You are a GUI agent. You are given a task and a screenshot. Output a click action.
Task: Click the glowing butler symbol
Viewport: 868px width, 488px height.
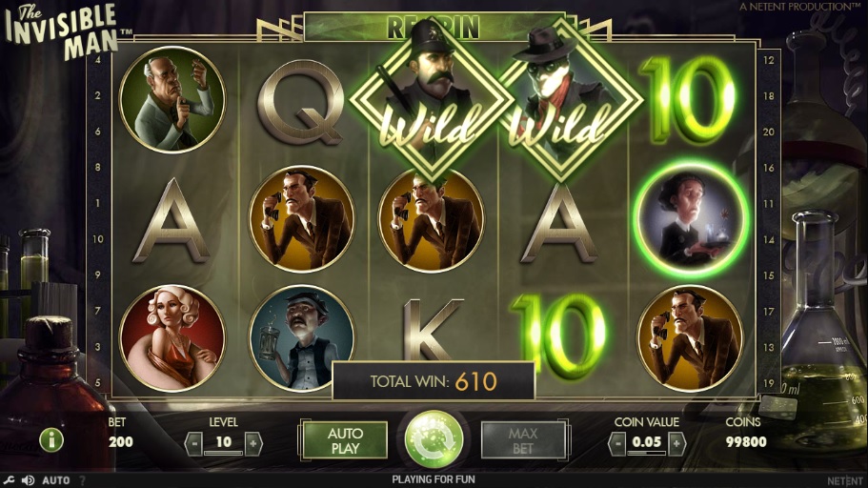point(691,219)
